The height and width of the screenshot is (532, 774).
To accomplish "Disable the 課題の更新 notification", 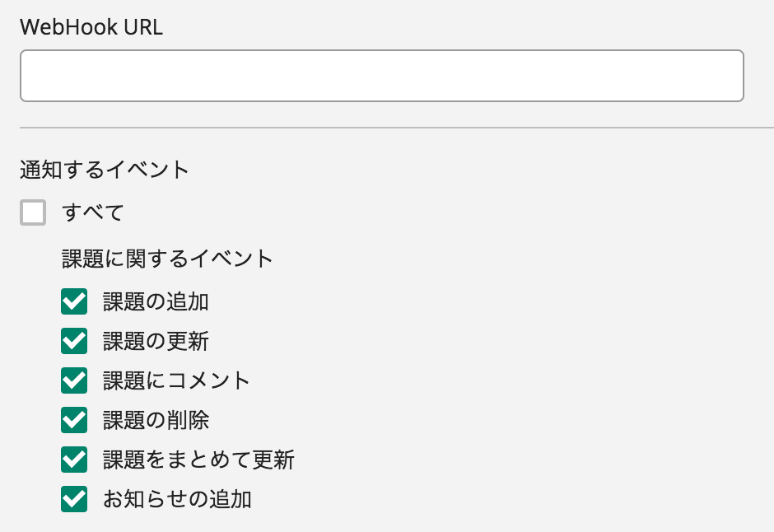I will [74, 341].
